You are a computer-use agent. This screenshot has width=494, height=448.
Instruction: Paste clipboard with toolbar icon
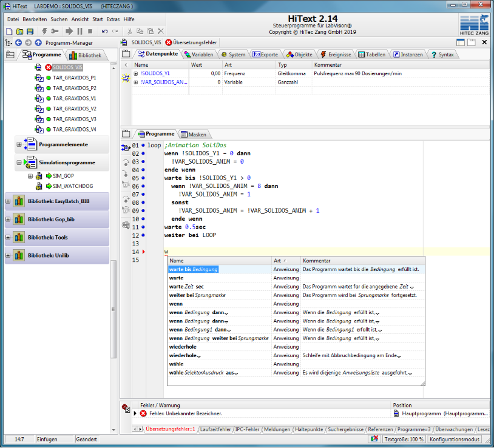(151, 31)
